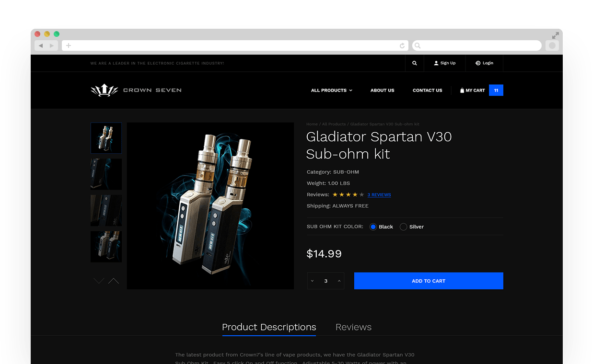Open the About Us menu item

coord(383,90)
